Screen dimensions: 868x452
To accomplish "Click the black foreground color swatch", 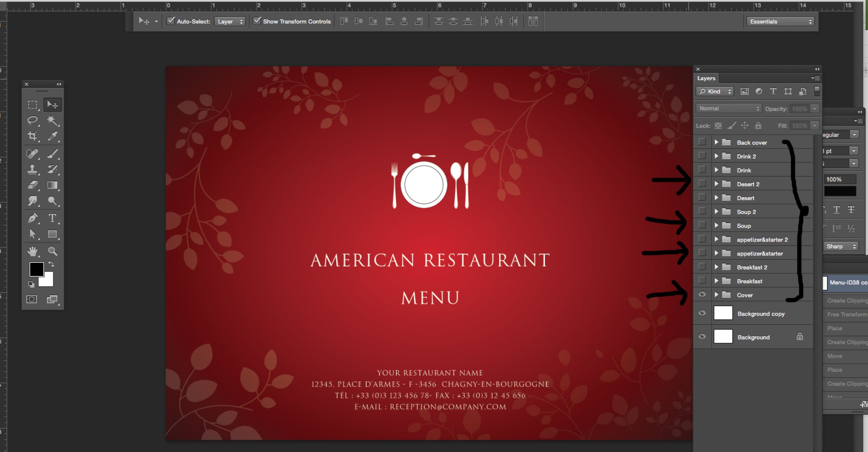I will click(x=37, y=269).
